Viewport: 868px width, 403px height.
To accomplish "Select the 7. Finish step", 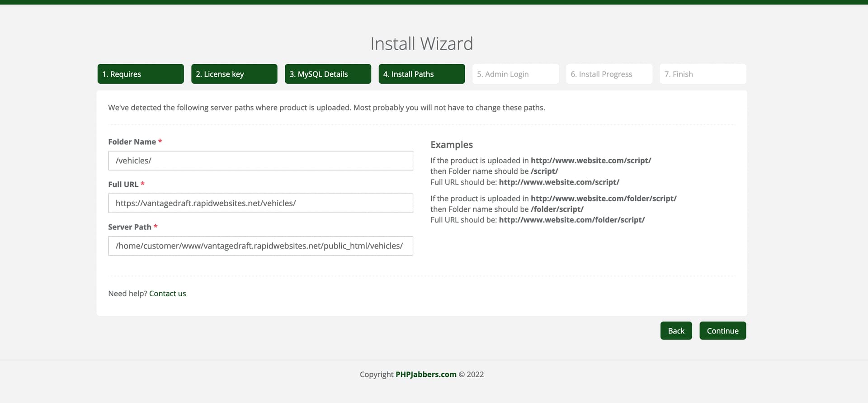I will point(703,74).
